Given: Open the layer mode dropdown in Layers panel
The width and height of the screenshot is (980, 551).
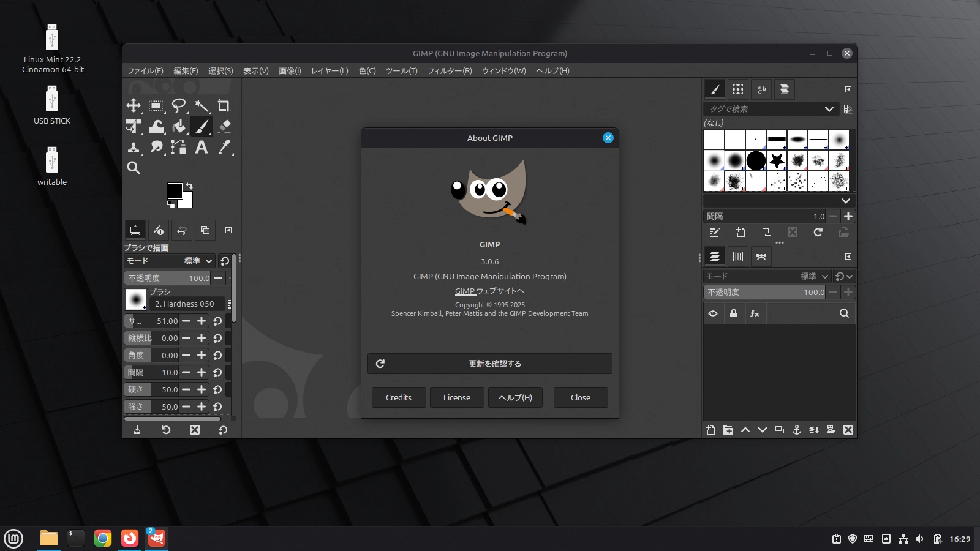Looking at the screenshot, I should (x=767, y=276).
